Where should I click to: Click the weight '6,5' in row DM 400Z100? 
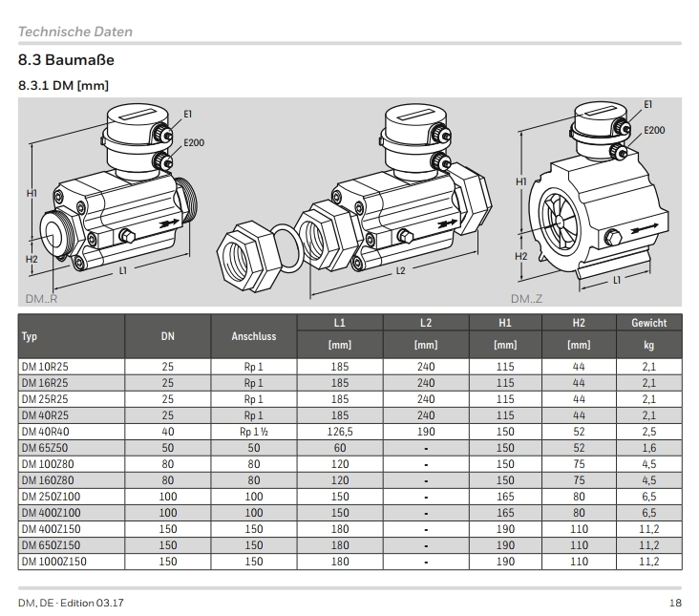pos(649,513)
